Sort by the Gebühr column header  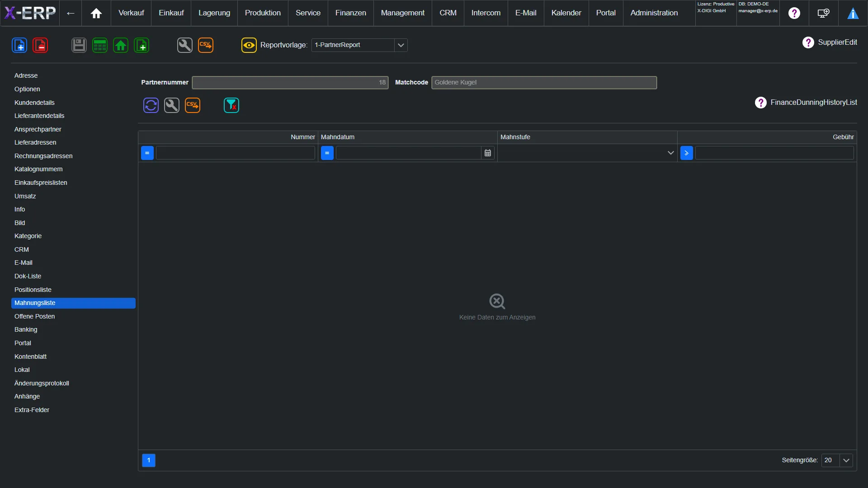767,137
